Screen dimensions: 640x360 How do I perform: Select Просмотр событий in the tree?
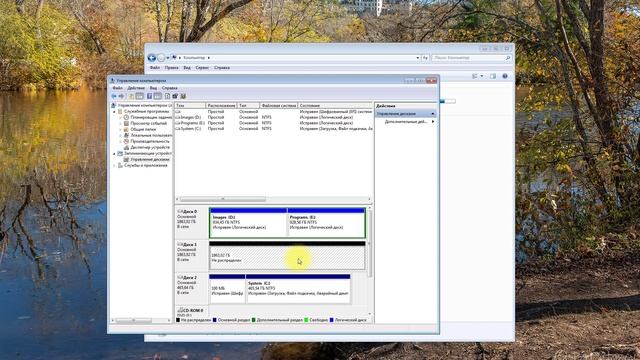(149, 123)
